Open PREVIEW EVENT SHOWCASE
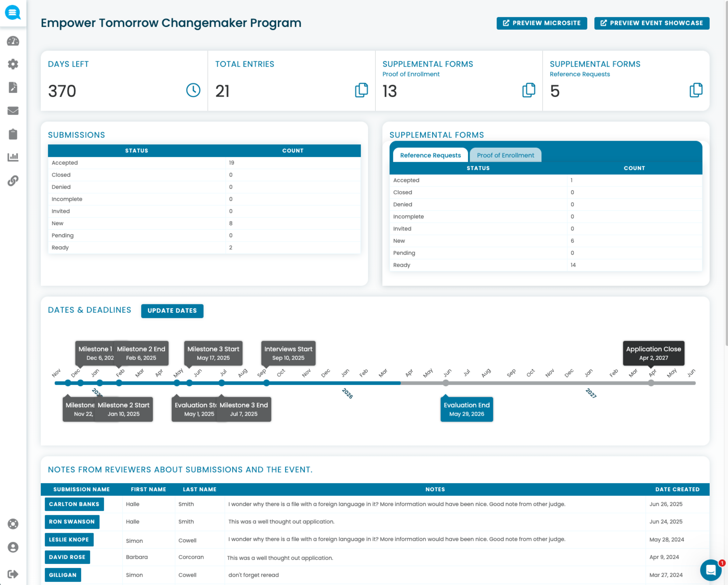 click(652, 23)
